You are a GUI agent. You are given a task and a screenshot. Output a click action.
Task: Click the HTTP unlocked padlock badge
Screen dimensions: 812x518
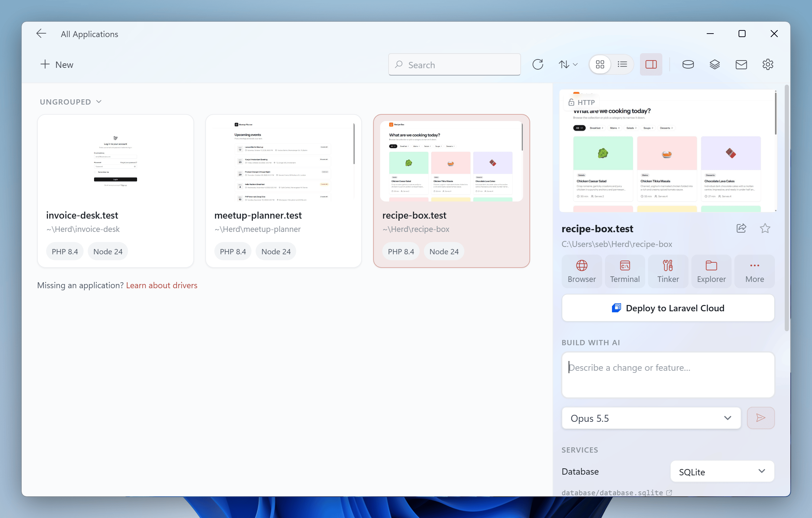[581, 102]
